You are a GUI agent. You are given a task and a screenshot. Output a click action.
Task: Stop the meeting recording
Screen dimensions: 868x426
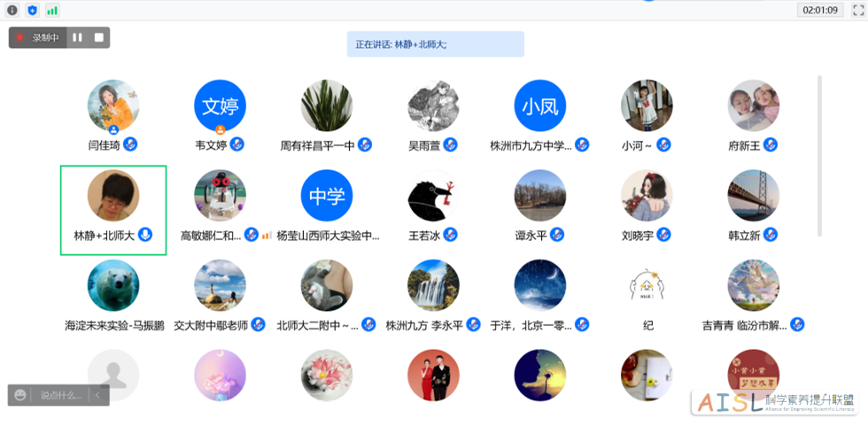click(99, 37)
